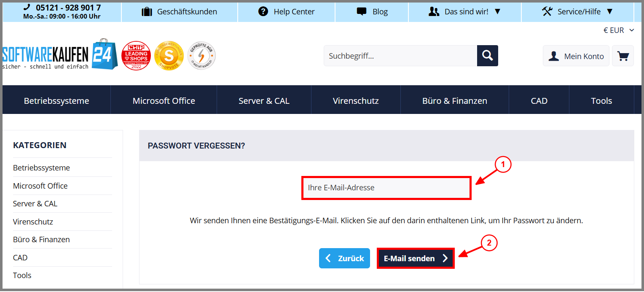The width and height of the screenshot is (644, 292).
Task: Click the phone handset icon
Action: pyautogui.click(x=27, y=7)
